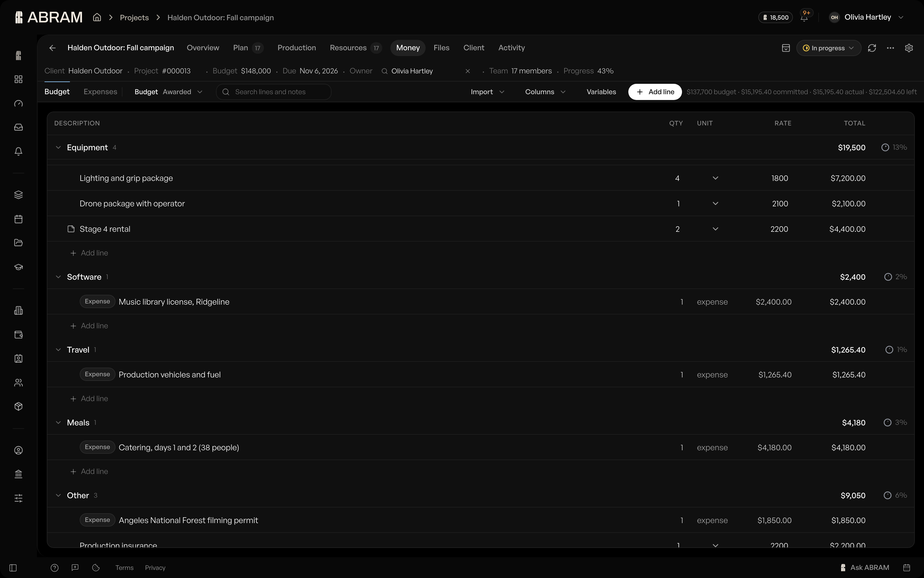Viewport: 924px width, 578px height.
Task: Open unit dropdown for Lighting and grip package
Action: pos(715,178)
